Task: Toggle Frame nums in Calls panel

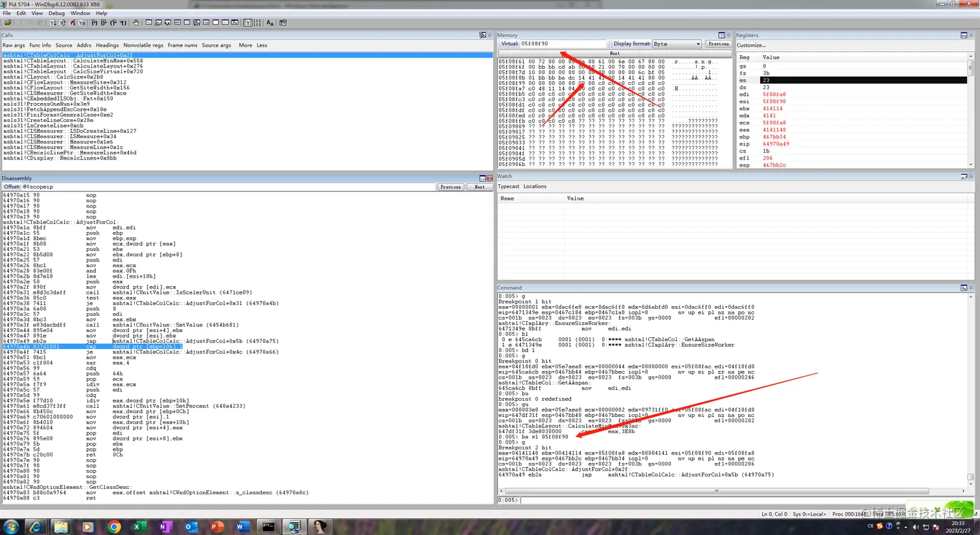Action: pos(183,45)
